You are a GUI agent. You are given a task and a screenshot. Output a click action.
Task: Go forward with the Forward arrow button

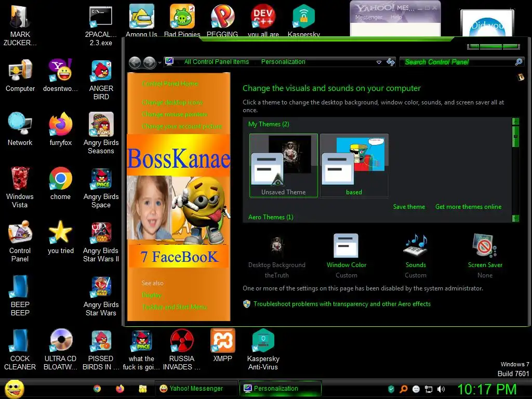tap(149, 62)
